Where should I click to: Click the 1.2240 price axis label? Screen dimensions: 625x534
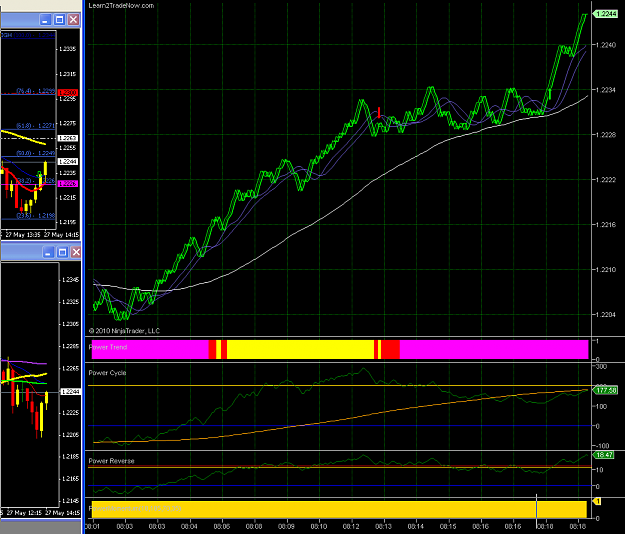pos(606,45)
